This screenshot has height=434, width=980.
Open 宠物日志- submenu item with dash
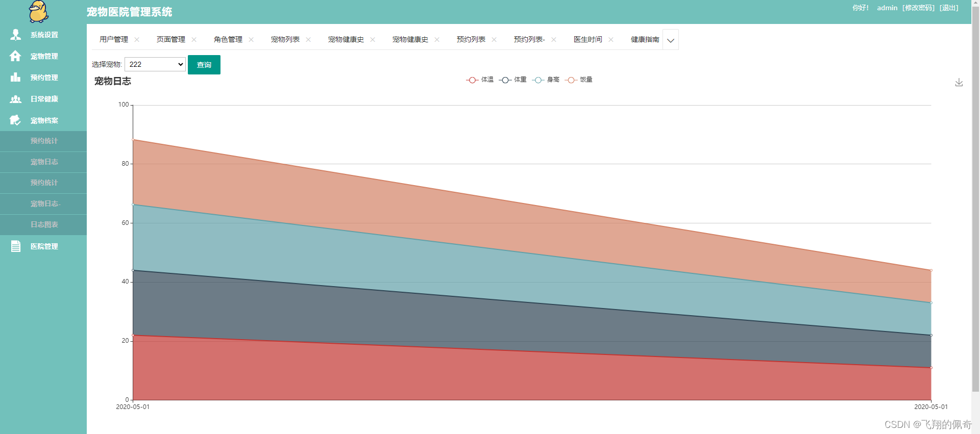(43, 203)
